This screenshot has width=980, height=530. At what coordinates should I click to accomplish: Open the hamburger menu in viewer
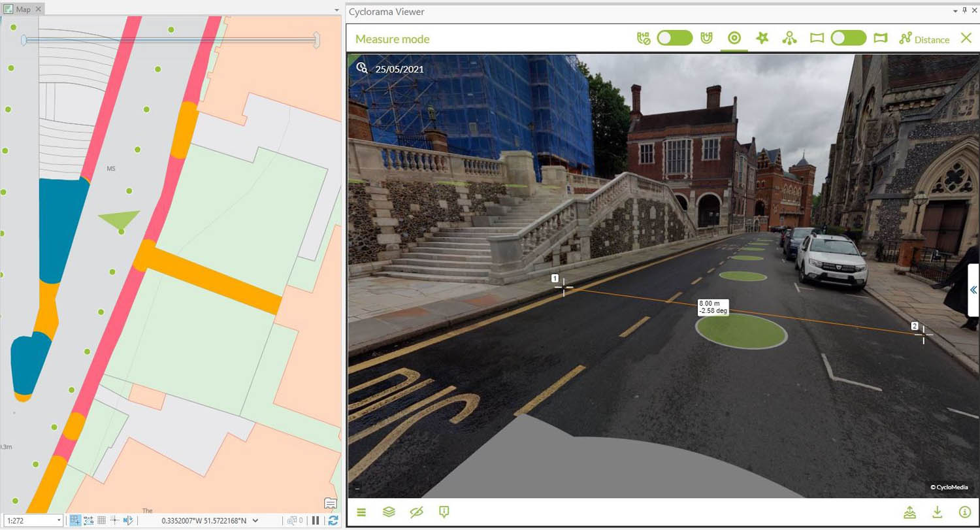(x=361, y=512)
